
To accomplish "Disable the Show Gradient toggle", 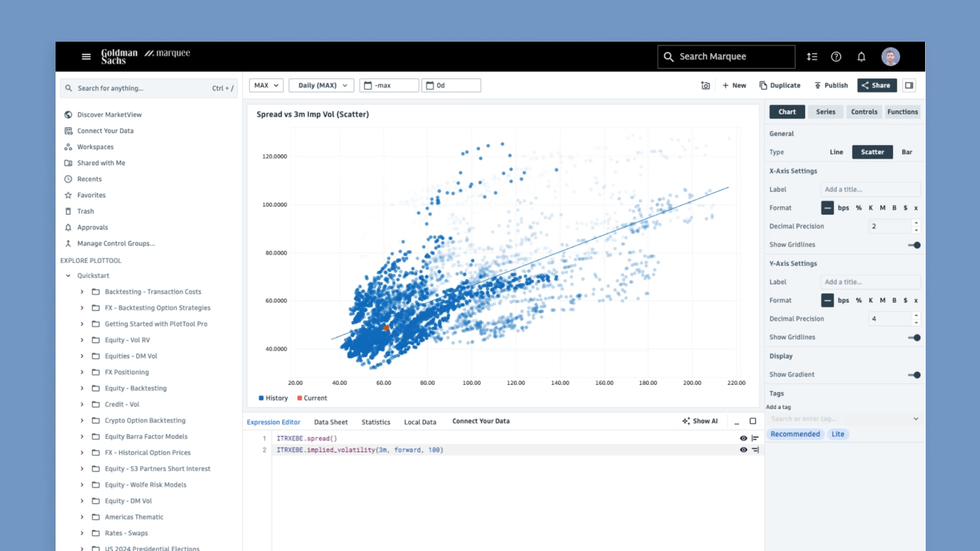I will click(914, 375).
